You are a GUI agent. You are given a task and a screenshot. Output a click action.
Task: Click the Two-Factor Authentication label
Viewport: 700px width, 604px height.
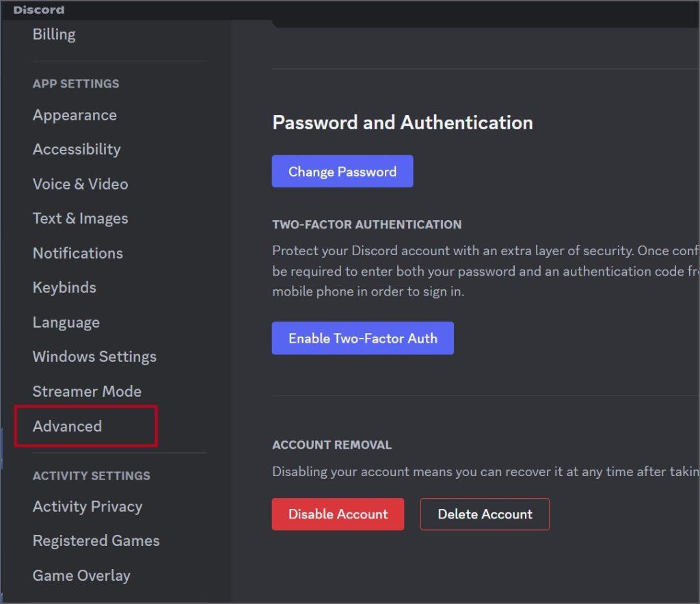(367, 225)
